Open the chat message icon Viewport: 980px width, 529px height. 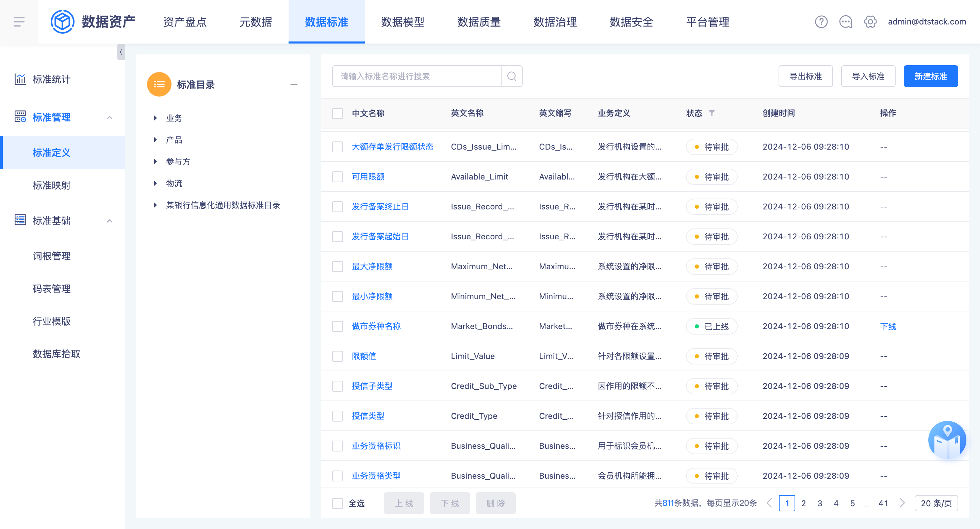tap(845, 22)
